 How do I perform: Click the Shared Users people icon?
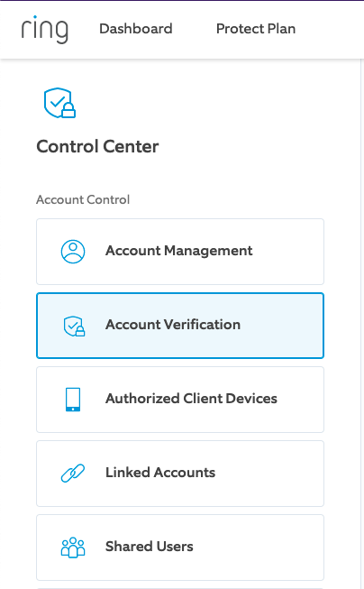point(73,548)
